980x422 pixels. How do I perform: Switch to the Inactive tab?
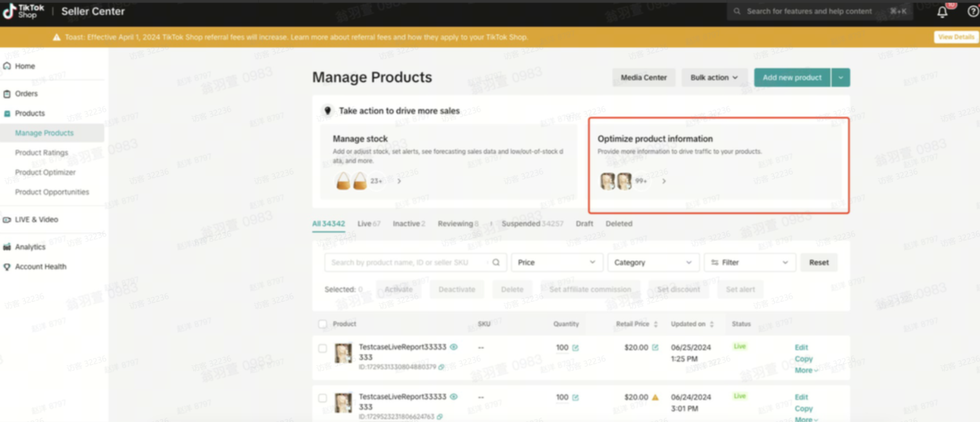409,224
